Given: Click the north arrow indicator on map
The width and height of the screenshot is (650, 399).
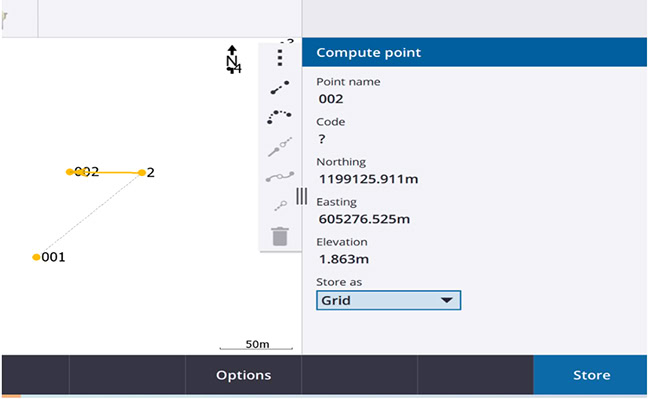Looking at the screenshot, I should click(x=232, y=59).
